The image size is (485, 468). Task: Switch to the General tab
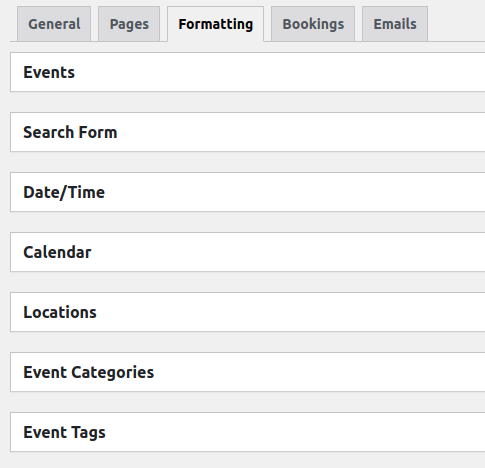tap(54, 24)
